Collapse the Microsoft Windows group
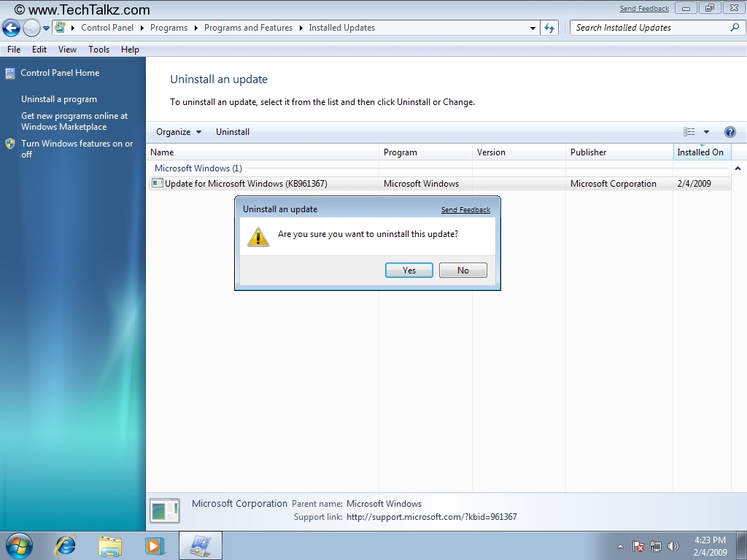 pyautogui.click(x=738, y=168)
